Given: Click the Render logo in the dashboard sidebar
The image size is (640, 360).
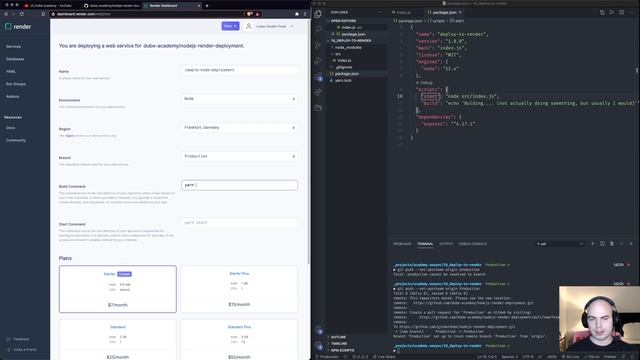Looking at the screenshot, I should click(18, 27).
